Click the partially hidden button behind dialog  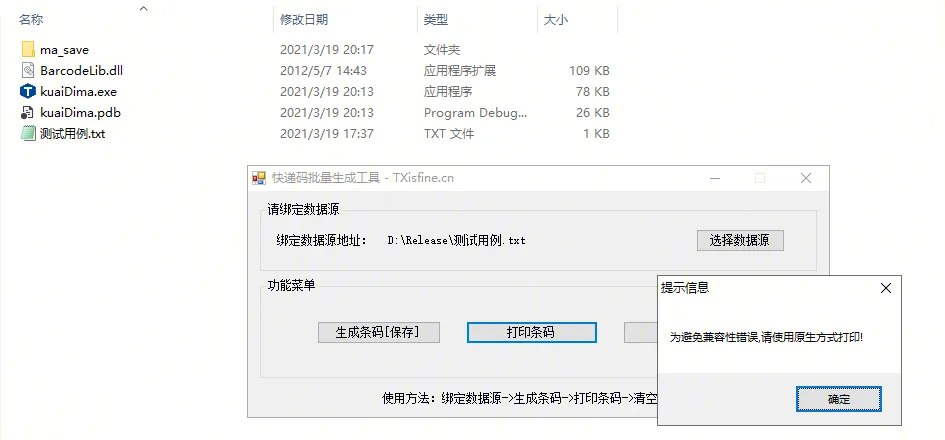641,332
